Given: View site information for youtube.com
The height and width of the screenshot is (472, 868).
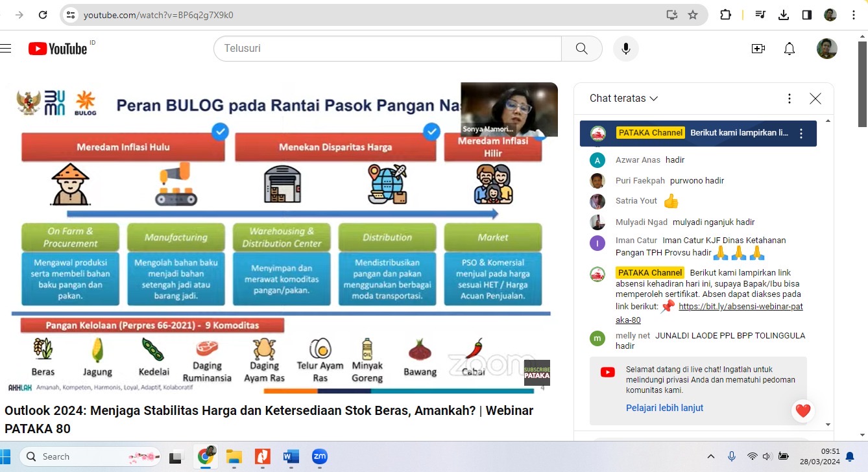Looking at the screenshot, I should point(71,15).
